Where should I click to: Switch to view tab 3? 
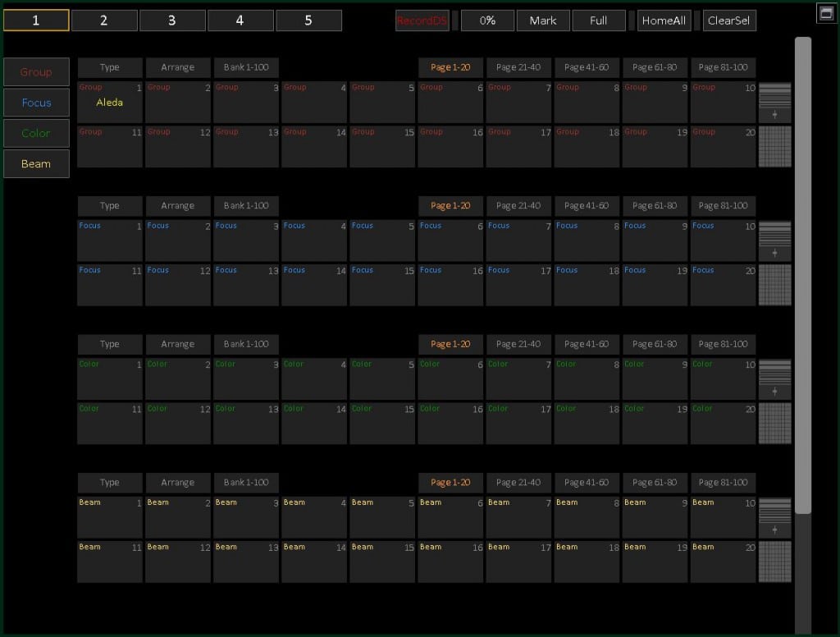(x=171, y=21)
